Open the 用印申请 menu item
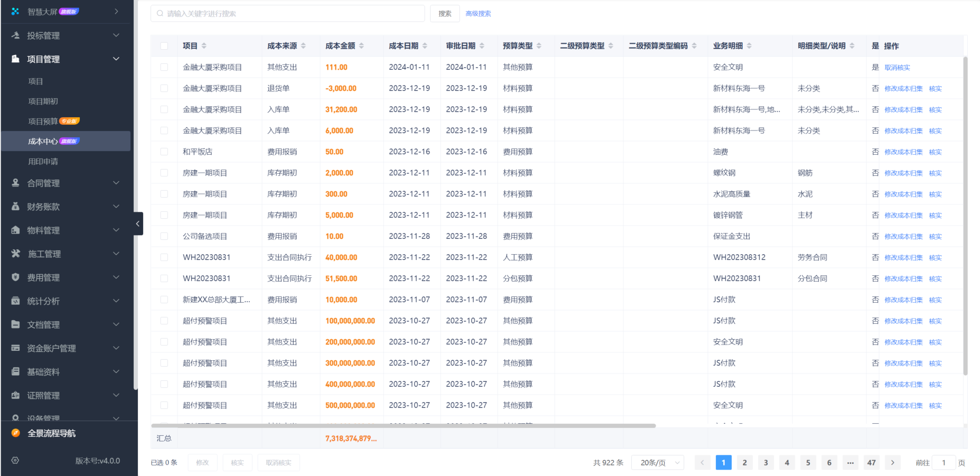The height and width of the screenshot is (476, 980). coord(43,161)
